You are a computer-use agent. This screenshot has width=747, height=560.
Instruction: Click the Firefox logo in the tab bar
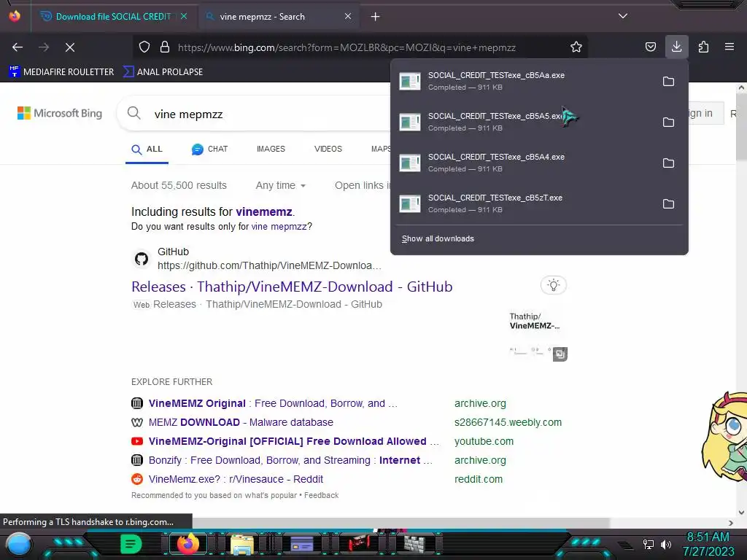coord(15,16)
